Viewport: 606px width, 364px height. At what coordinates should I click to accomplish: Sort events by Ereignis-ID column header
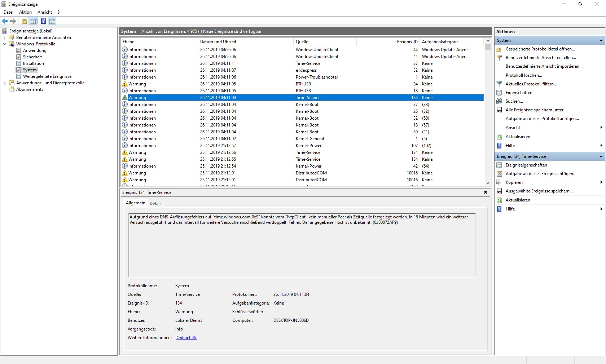tap(388, 42)
